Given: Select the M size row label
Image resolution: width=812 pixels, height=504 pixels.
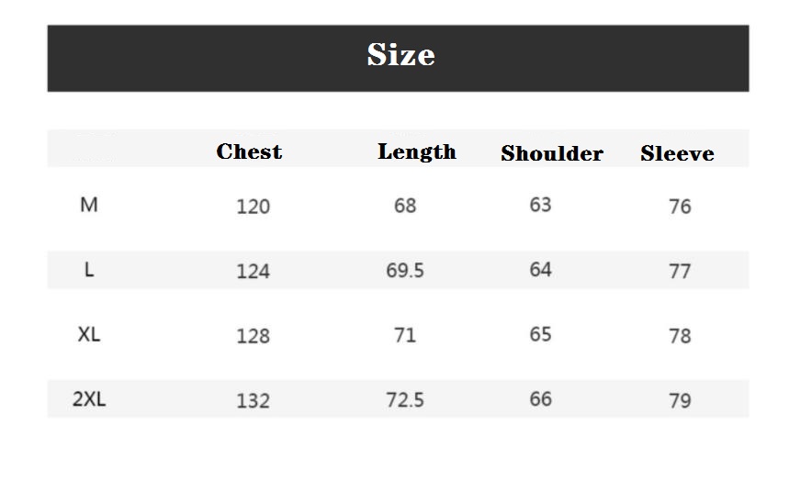Looking at the screenshot, I should point(89,205).
